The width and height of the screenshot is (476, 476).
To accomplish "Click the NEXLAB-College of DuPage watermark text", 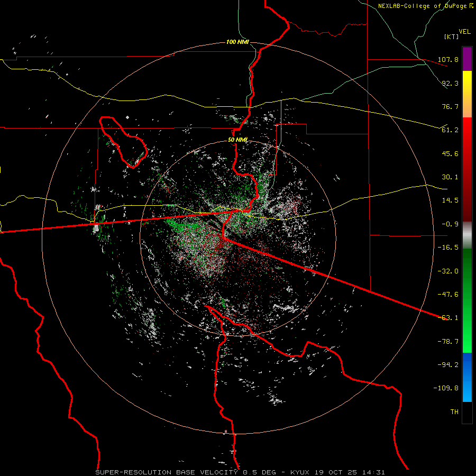I will [x=425, y=6].
